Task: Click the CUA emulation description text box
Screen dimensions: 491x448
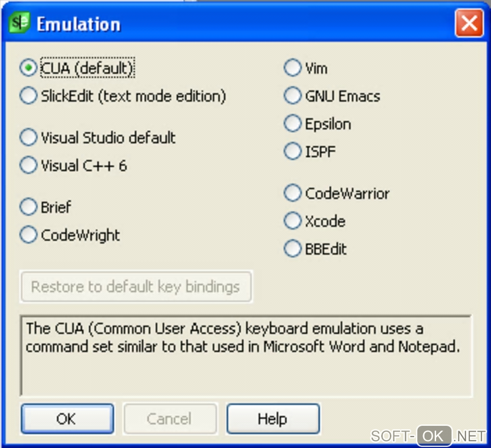Action: [245, 356]
